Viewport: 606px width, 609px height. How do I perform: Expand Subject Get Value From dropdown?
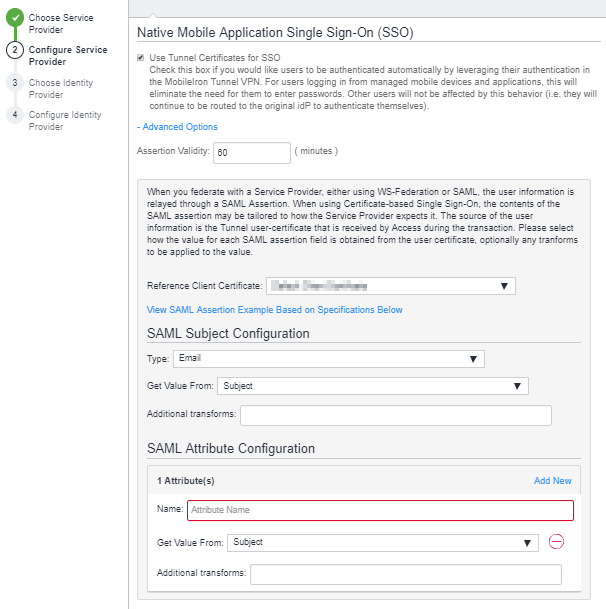pyautogui.click(x=372, y=386)
